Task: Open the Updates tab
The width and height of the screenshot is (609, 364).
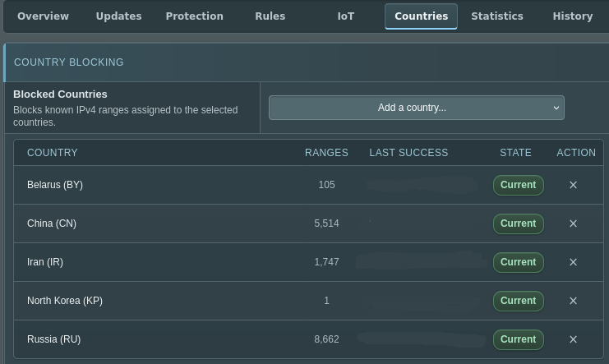Action: (x=119, y=16)
